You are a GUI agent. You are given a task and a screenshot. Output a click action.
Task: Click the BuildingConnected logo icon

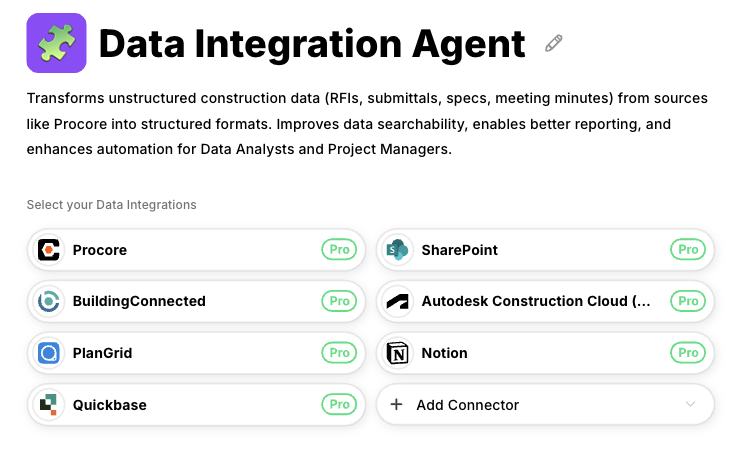49,301
